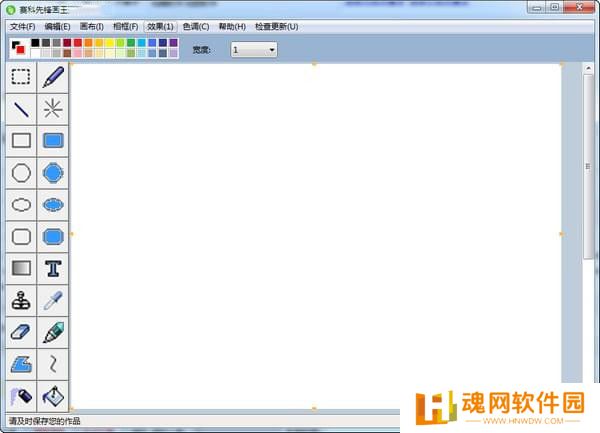Pick the dark crimson color swatch
Image resolution: width=600 pixels, height=433 pixels.
pos(67,42)
